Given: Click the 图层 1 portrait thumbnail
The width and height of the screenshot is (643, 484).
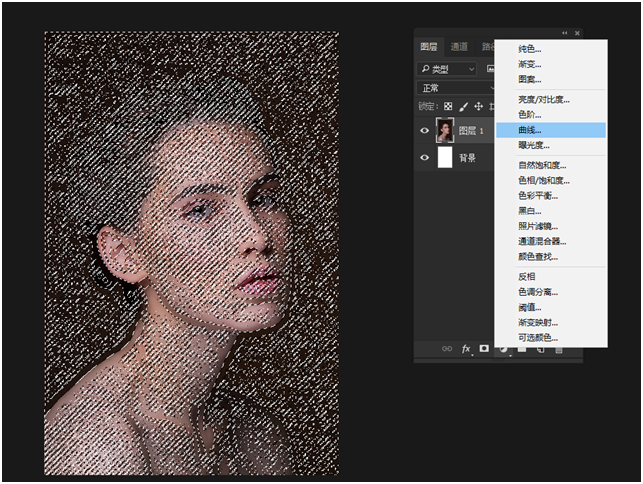Looking at the screenshot, I should [x=445, y=130].
